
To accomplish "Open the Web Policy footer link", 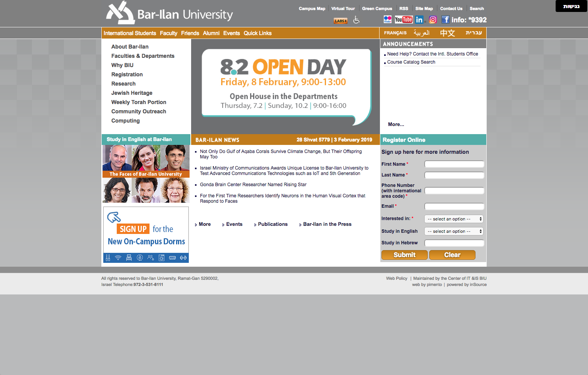I will pos(396,278).
